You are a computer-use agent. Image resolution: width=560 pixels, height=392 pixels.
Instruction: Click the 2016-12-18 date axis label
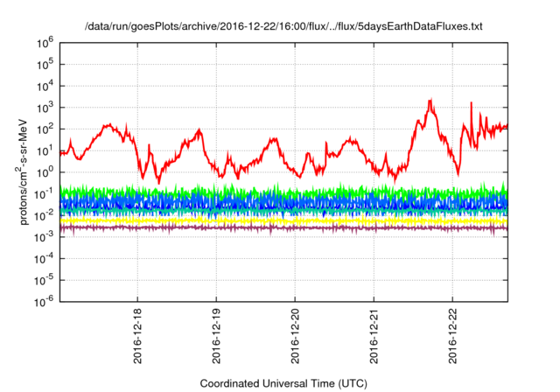click(x=137, y=336)
